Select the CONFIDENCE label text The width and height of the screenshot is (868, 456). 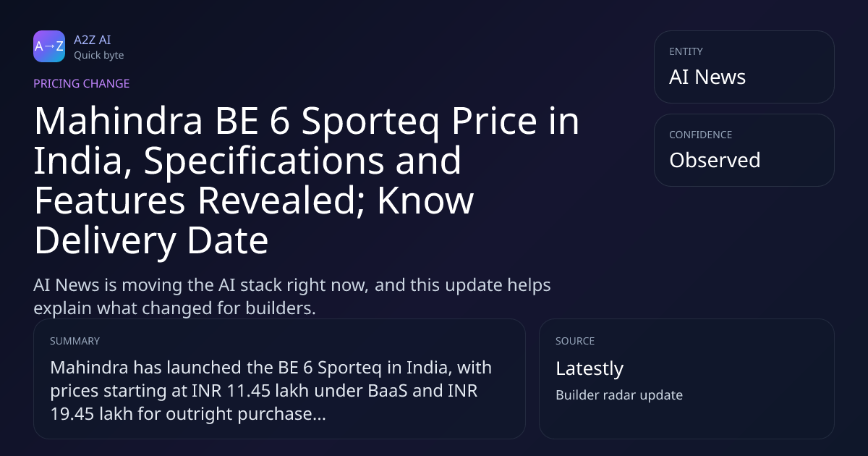coord(700,135)
